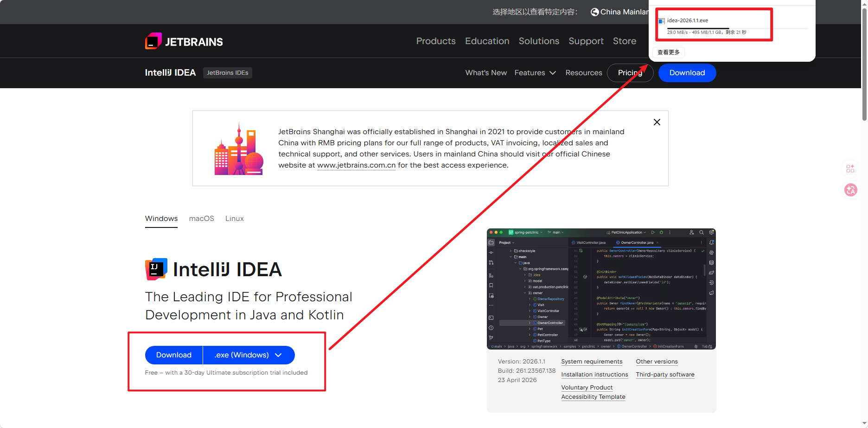Click the idea-2026.1.1.exe file icon in downloads popup
The width and height of the screenshot is (868, 428).
coord(662,21)
